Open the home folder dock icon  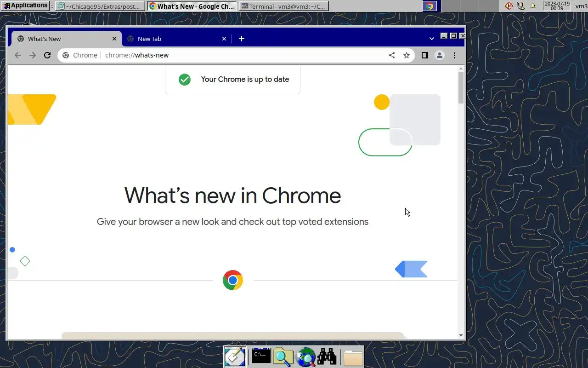[353, 357]
